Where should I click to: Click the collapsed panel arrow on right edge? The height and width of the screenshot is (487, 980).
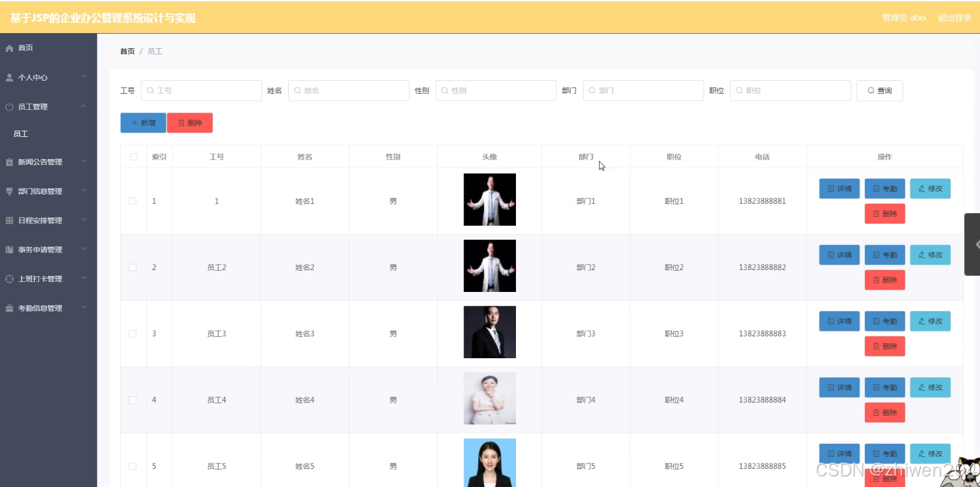975,245
